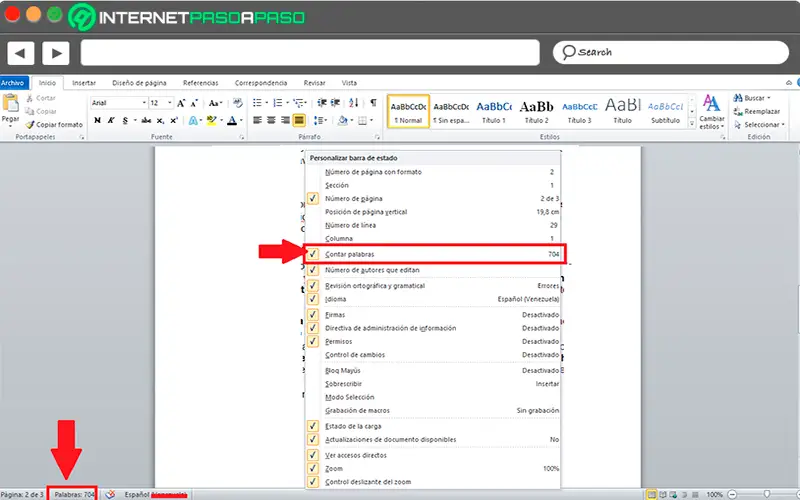Enable Número de línea option
Viewport: 800px width, 500px height.
[433, 225]
